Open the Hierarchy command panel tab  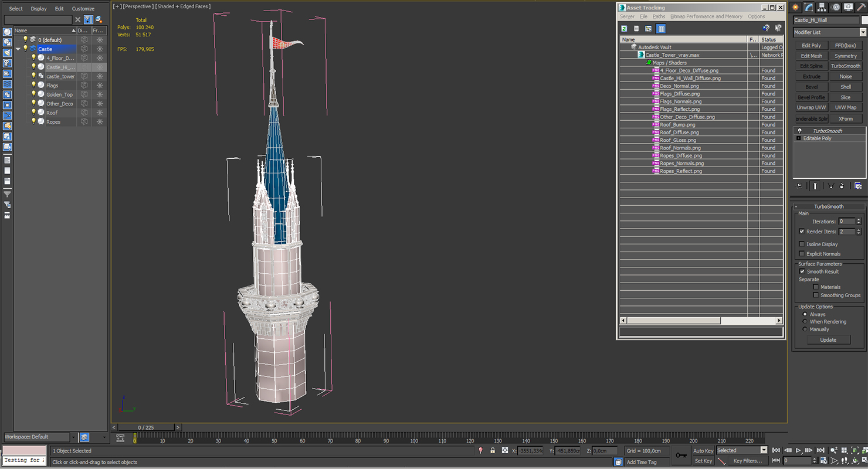tap(823, 7)
